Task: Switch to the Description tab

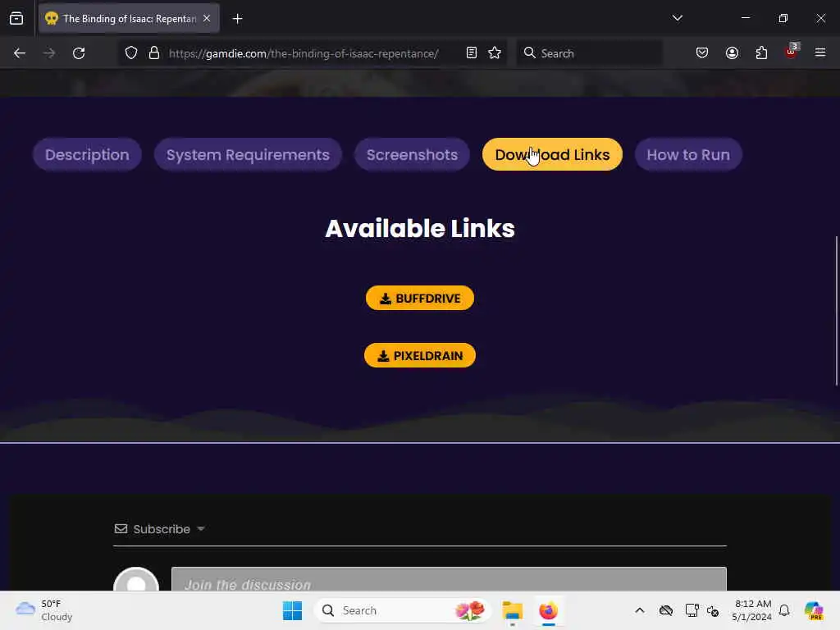Action: tap(87, 155)
